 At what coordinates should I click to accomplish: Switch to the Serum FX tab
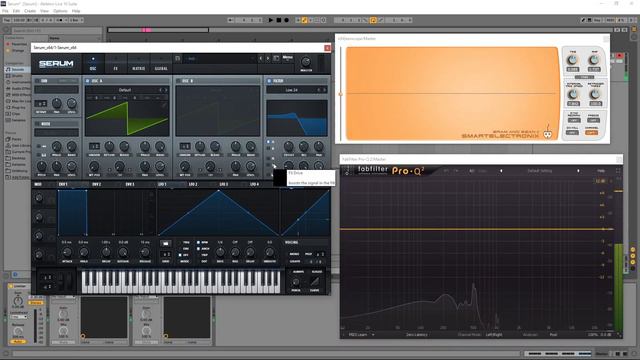[x=116, y=64]
